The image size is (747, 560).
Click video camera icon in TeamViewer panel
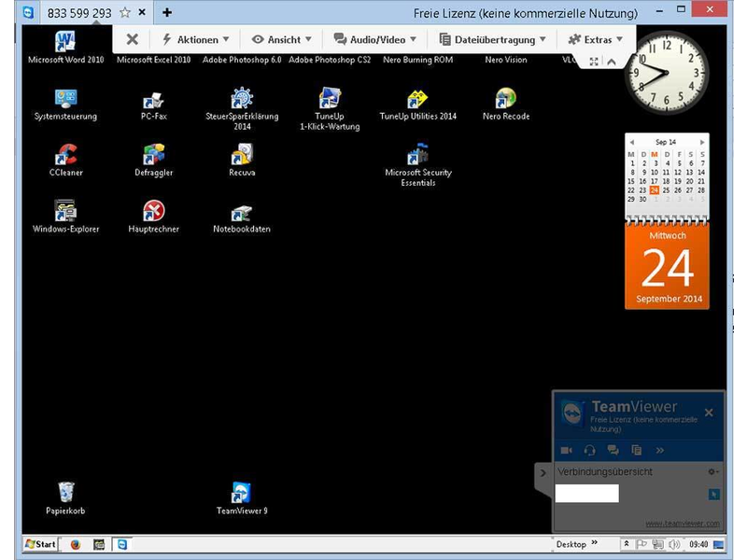pos(567,450)
